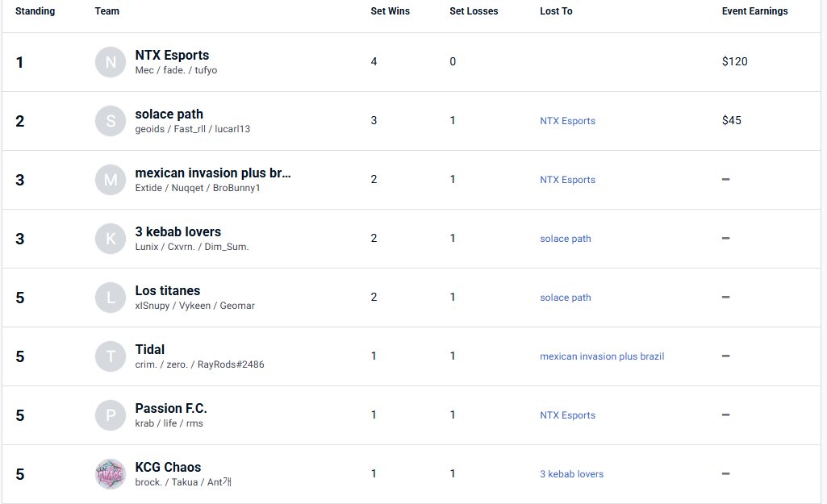This screenshot has width=827, height=504.
Task: Click the solace path 'S' avatar
Action: tap(111, 121)
